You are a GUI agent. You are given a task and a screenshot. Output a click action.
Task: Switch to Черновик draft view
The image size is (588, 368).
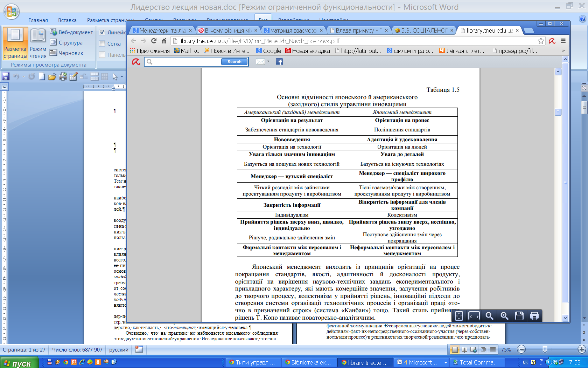point(66,53)
